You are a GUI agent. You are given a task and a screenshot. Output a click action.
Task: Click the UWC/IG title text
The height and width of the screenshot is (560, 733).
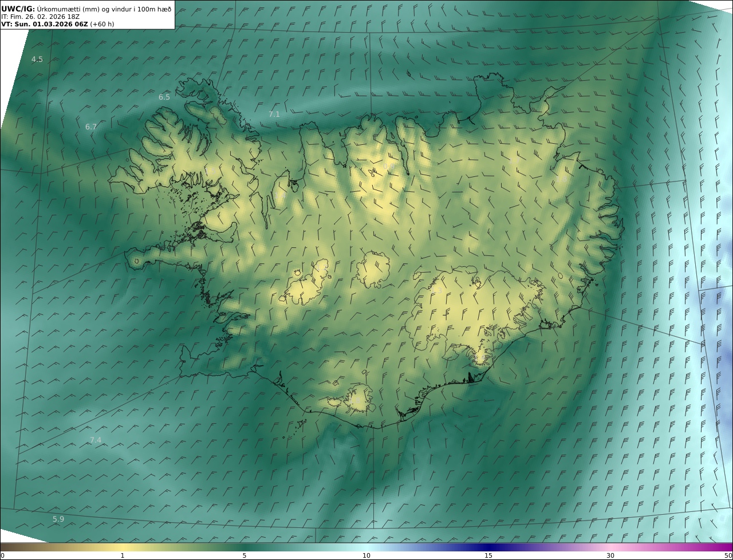(18, 9)
